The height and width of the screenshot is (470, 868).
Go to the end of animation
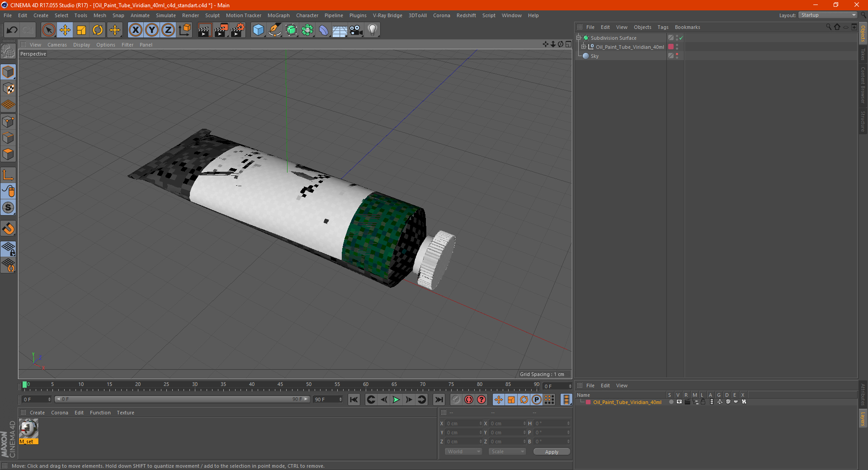pyautogui.click(x=439, y=399)
